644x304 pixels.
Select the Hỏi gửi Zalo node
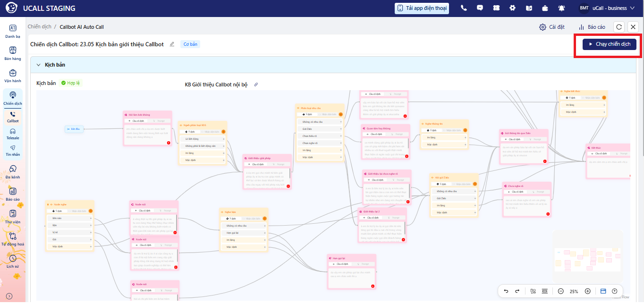(454, 195)
